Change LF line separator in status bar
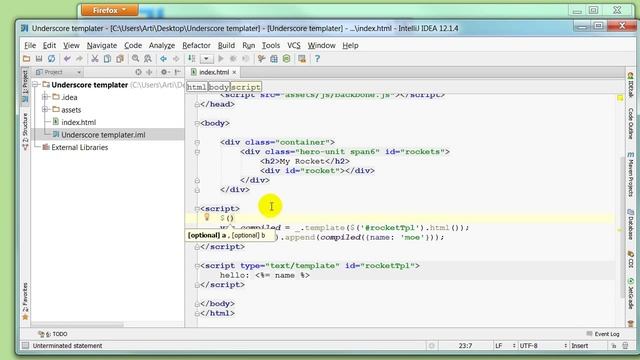This screenshot has width=640, height=360. [x=505, y=346]
